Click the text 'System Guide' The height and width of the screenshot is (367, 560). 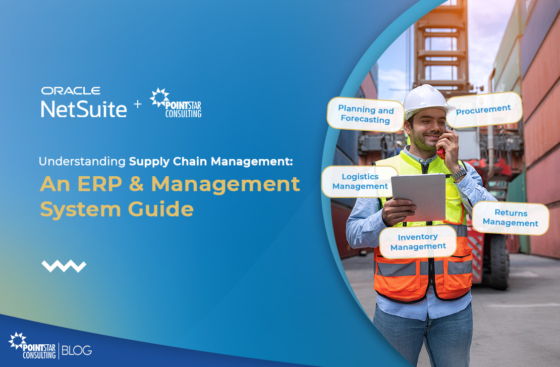pos(117,209)
